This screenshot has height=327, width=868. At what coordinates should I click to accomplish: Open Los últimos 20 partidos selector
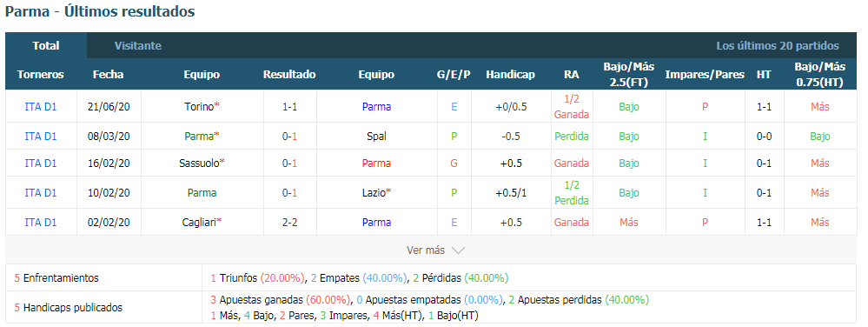[778, 46]
